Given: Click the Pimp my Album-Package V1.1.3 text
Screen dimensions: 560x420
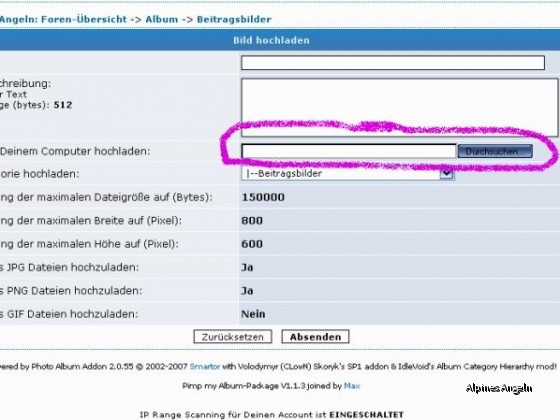Looking at the screenshot, I should pos(244,386).
